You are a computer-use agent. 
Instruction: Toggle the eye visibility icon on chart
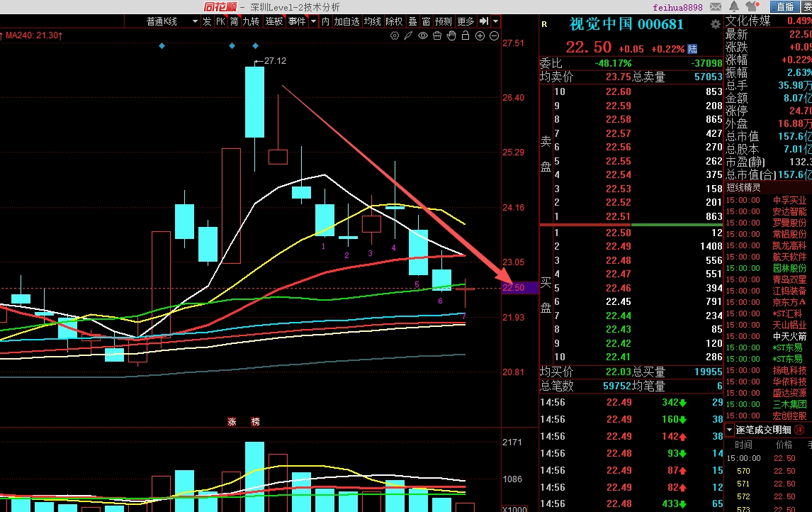point(423,35)
